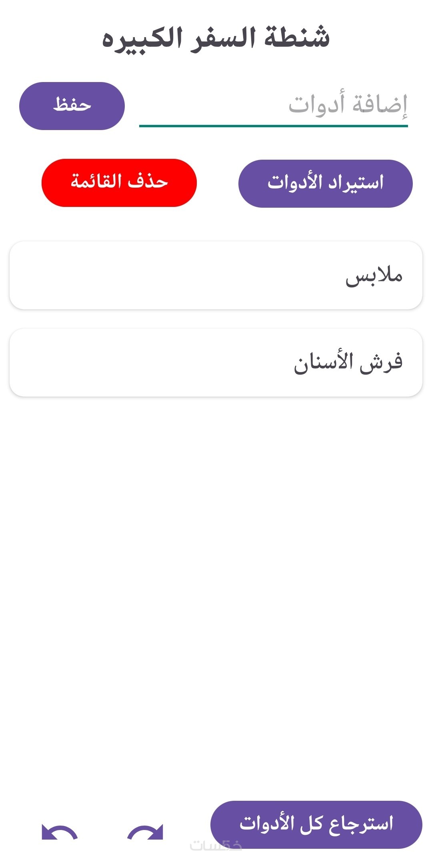Screen dimensions: 432x868
Task: Tap the فرش الأسنان text label
Action: pyautogui.click(x=348, y=363)
